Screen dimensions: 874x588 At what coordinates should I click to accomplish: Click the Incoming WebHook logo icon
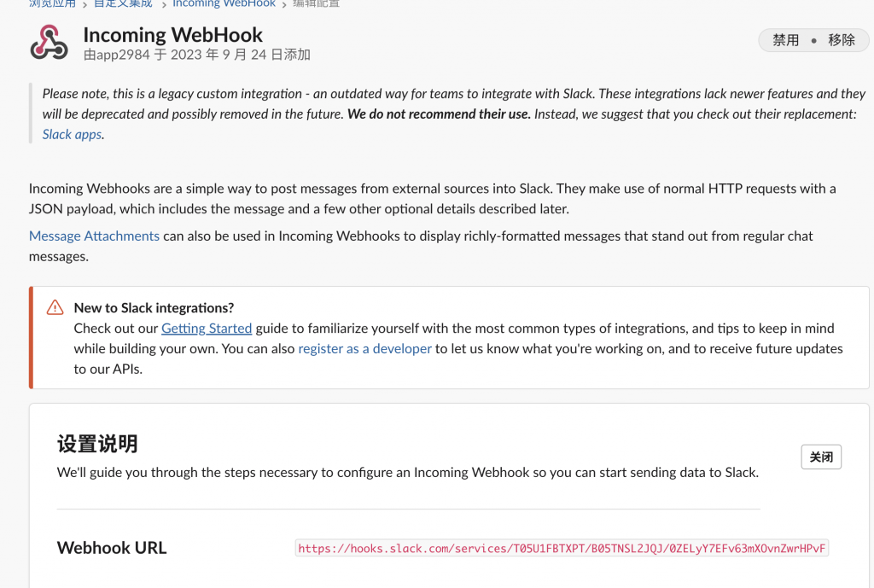(x=49, y=43)
